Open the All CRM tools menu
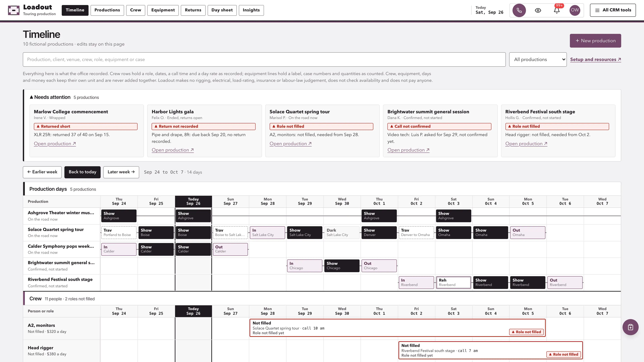The image size is (644, 362). (x=613, y=10)
